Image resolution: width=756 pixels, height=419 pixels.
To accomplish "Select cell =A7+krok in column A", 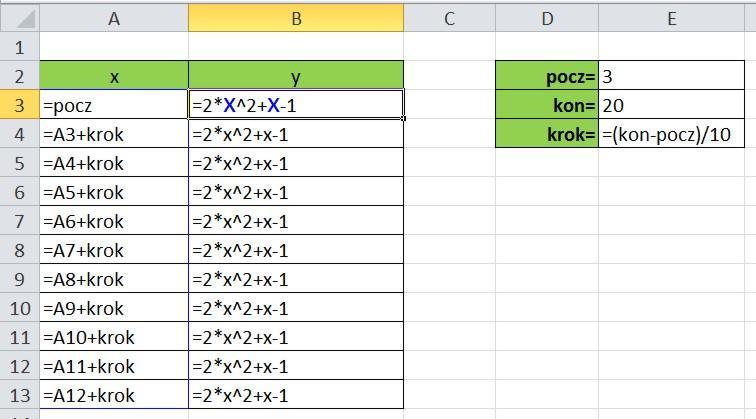I will (114, 250).
